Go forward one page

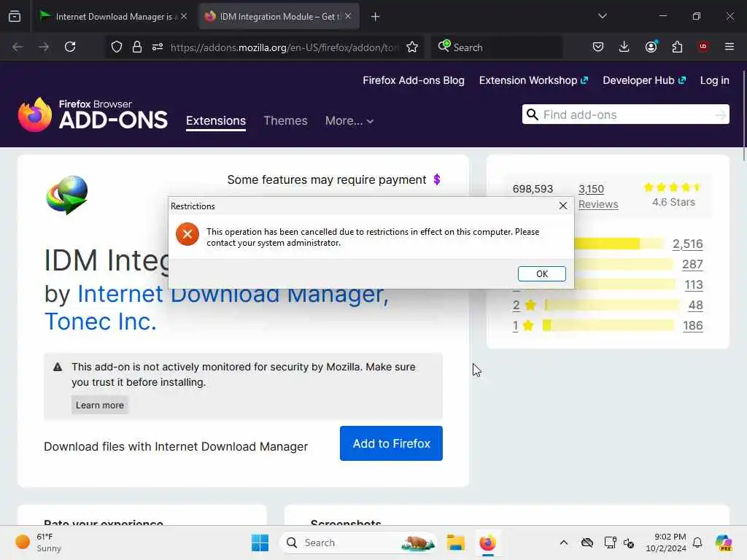44,47
